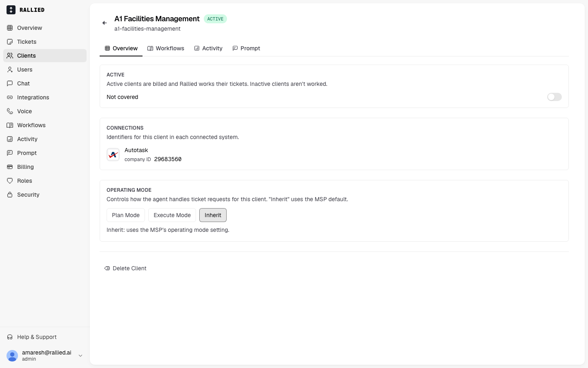The width and height of the screenshot is (588, 368).
Task: Open Users via its person icon
Action: [10, 70]
